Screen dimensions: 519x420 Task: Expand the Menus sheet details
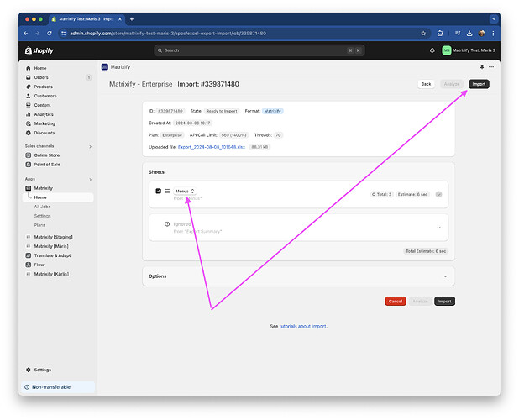coord(438,194)
